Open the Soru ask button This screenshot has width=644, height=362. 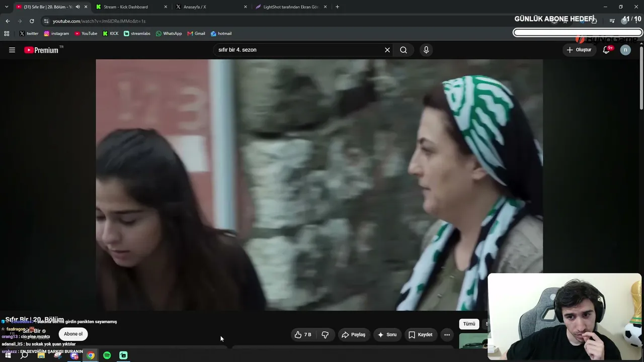[387, 334]
